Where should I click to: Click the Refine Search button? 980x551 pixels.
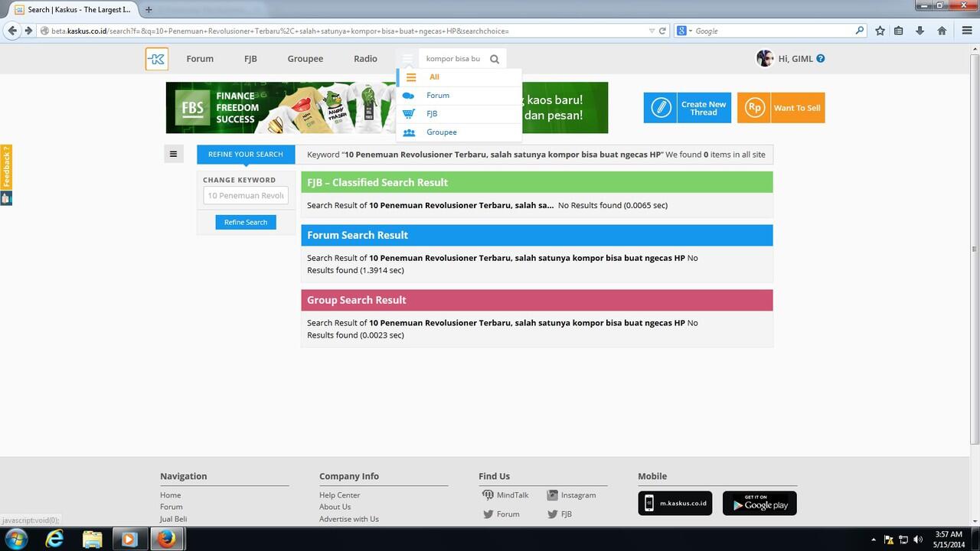point(246,222)
